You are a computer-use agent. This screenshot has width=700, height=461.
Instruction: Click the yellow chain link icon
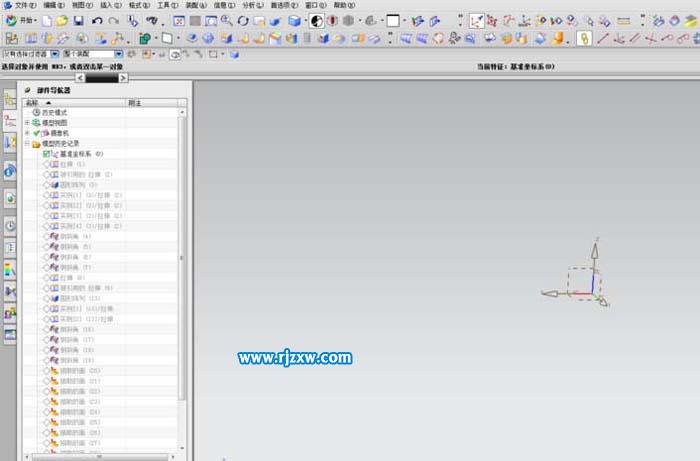tap(584, 39)
